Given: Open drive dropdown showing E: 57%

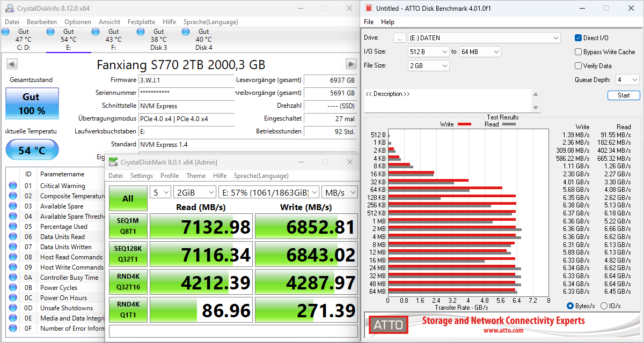Looking at the screenshot, I should pyautogui.click(x=269, y=192).
